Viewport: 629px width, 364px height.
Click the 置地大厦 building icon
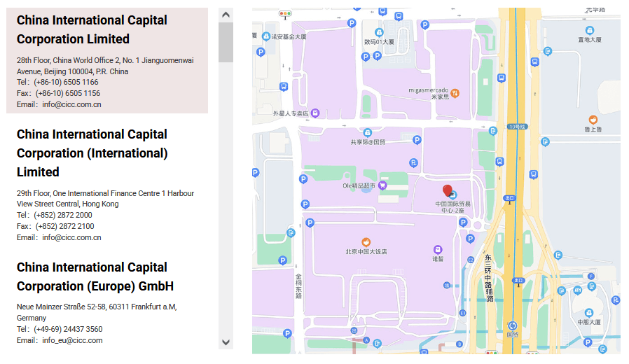pos(589,31)
